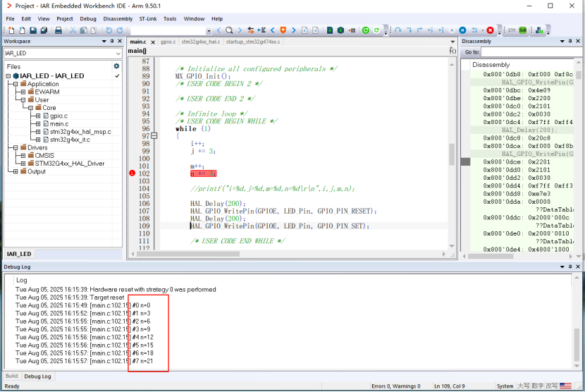The height and width of the screenshot is (392, 585).
Task: Save the current file with floppy icon
Action: click(33, 30)
